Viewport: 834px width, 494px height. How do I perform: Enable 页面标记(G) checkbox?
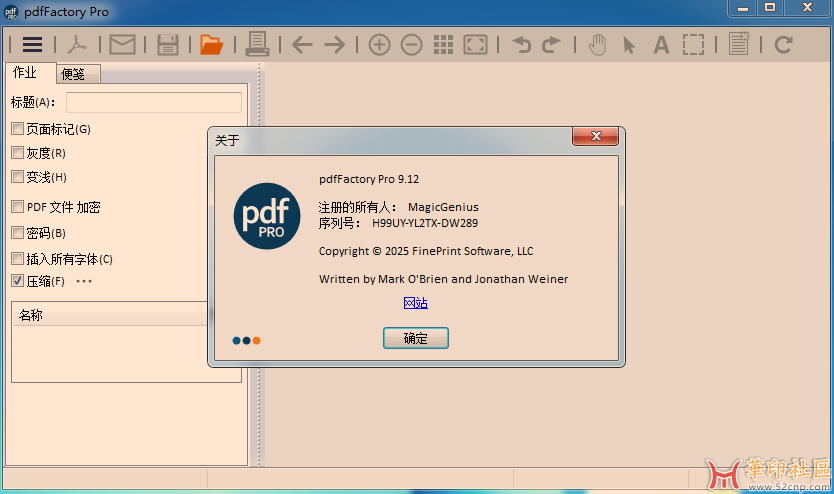(18, 129)
